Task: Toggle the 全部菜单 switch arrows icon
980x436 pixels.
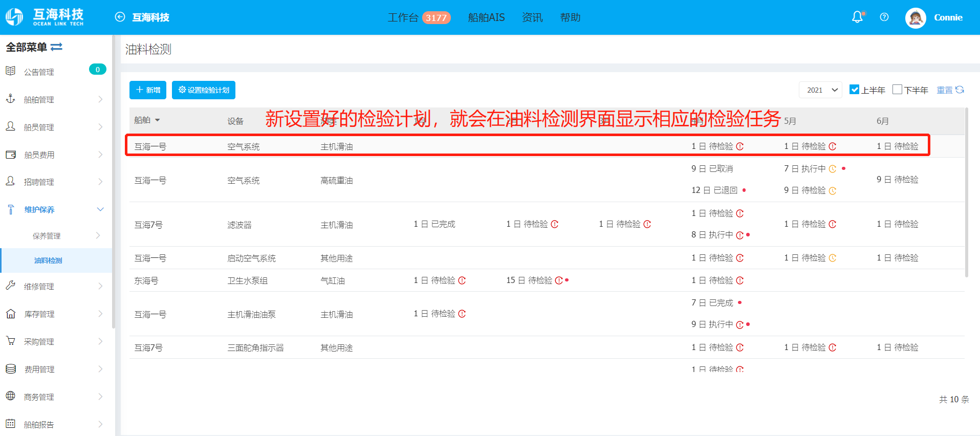Action: (56, 47)
